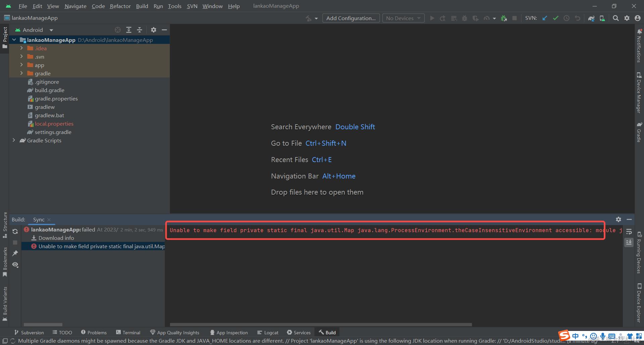This screenshot has width=644, height=345.
Task: Select local.properties file in project tree
Action: tap(54, 124)
